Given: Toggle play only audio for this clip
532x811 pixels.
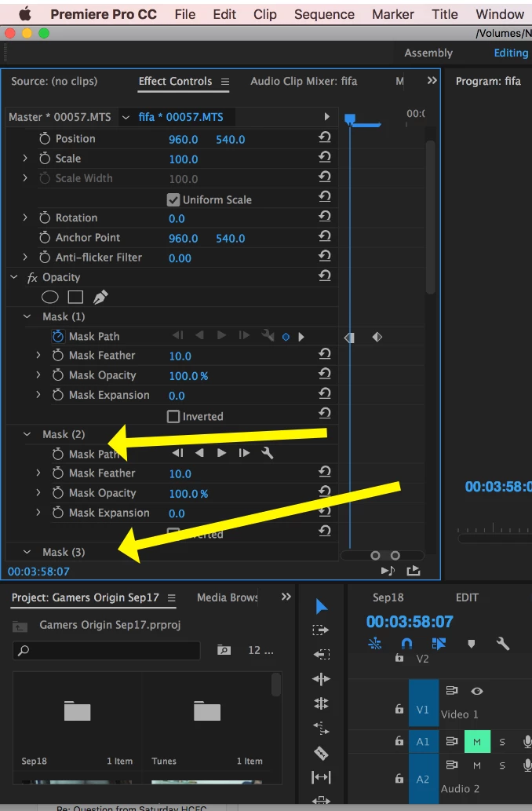Looking at the screenshot, I should click(388, 571).
